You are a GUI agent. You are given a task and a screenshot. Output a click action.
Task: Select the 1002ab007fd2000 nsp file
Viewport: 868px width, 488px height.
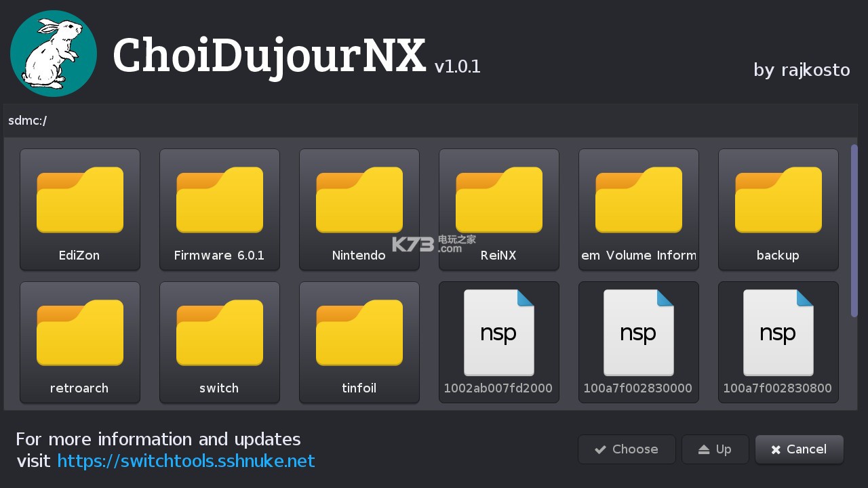pos(499,342)
